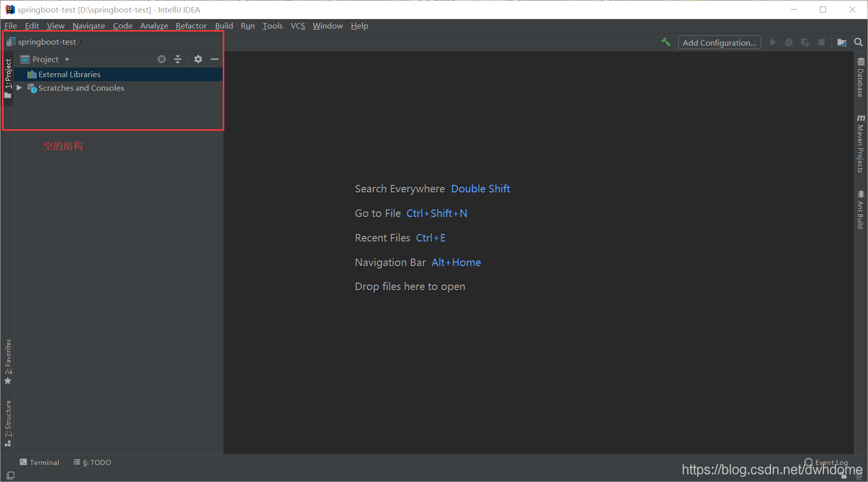The image size is (868, 482).
Task: Open the Refactor menu
Action: (x=191, y=26)
